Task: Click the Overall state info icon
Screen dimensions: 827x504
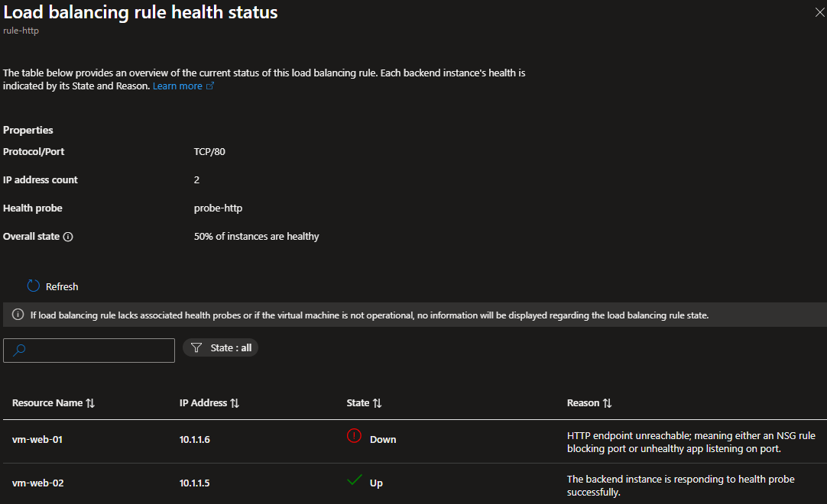Action: 68,237
